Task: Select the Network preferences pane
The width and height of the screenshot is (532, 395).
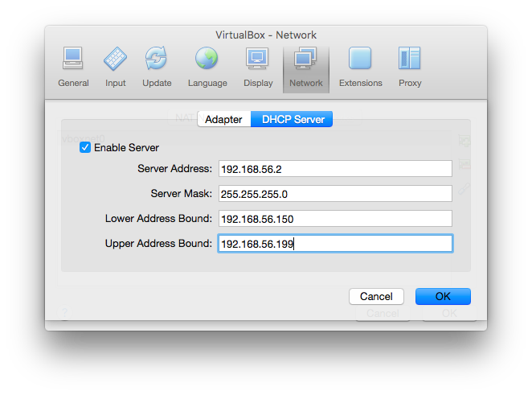Action: tap(306, 69)
